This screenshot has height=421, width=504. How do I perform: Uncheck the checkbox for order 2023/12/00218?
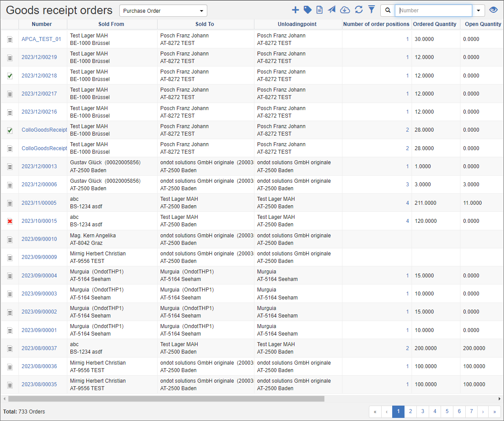tap(10, 75)
